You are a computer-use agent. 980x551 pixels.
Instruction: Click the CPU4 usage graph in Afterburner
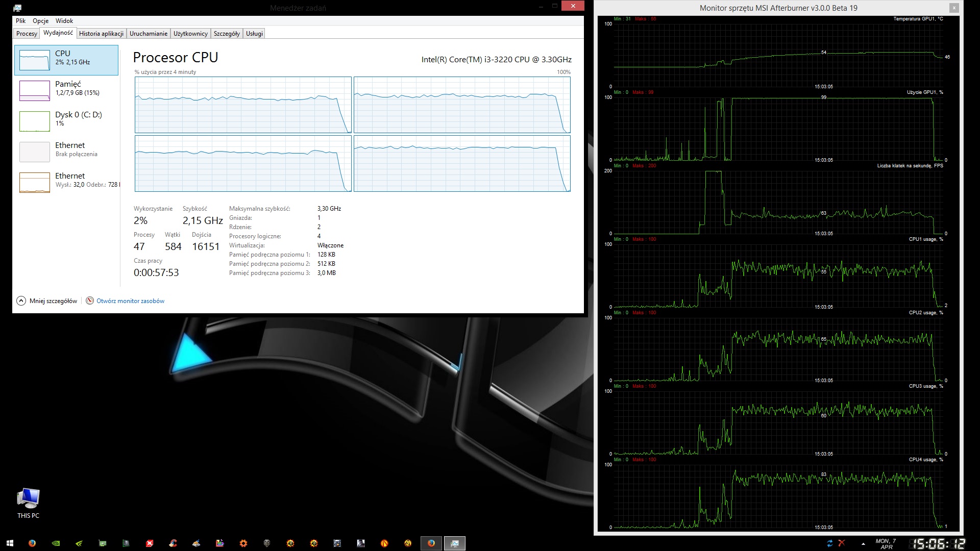(778, 495)
